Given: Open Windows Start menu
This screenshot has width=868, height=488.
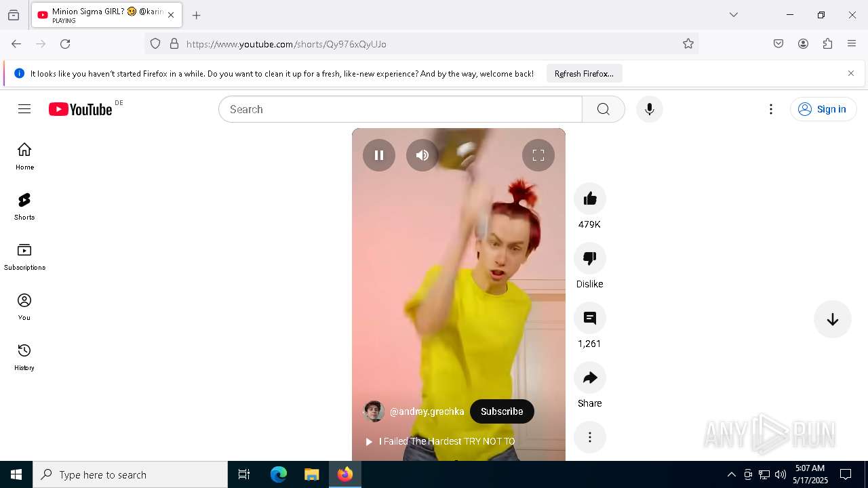Looking at the screenshot, I should [x=16, y=474].
